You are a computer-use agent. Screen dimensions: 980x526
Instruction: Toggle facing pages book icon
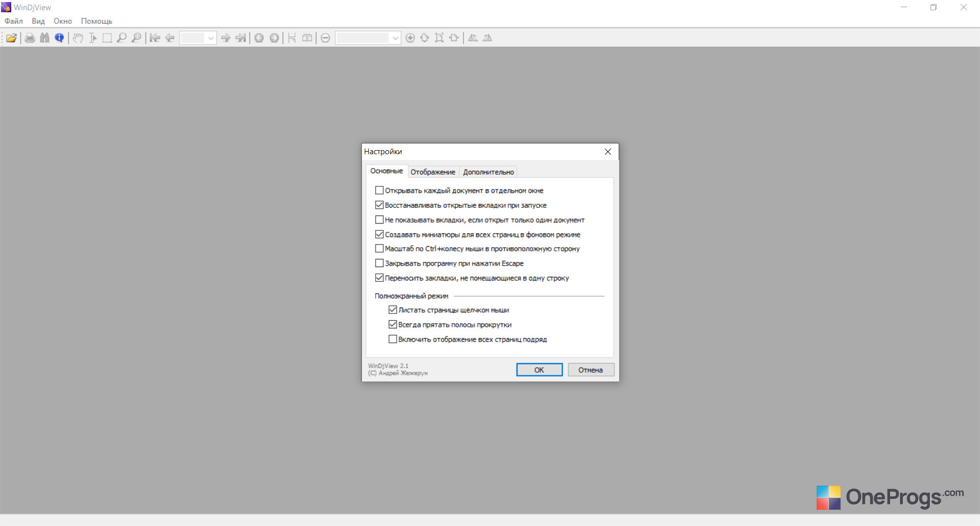(x=307, y=38)
